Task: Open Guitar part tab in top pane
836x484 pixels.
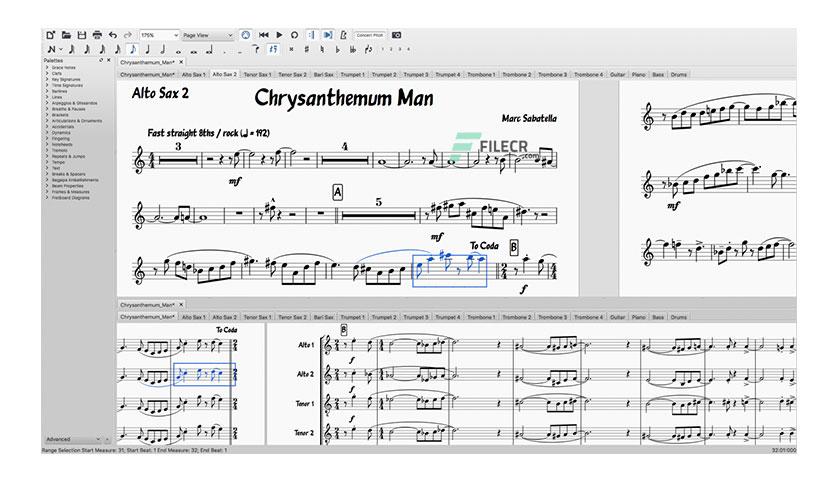Action: tap(617, 75)
